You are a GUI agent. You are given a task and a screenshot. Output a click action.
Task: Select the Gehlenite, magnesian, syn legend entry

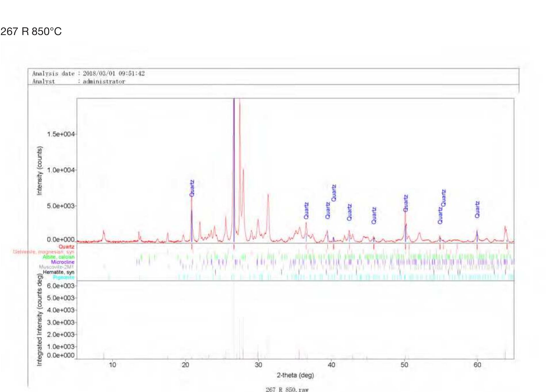pos(43,252)
